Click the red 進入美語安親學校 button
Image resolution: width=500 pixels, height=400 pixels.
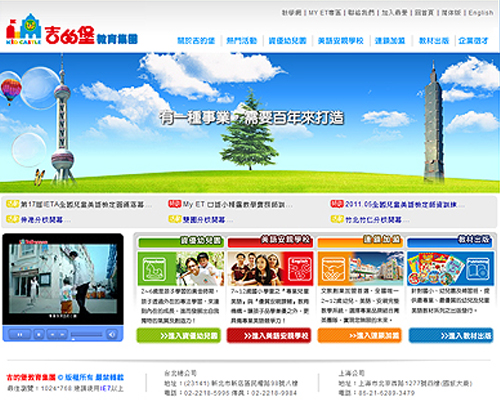pyautogui.click(x=269, y=335)
